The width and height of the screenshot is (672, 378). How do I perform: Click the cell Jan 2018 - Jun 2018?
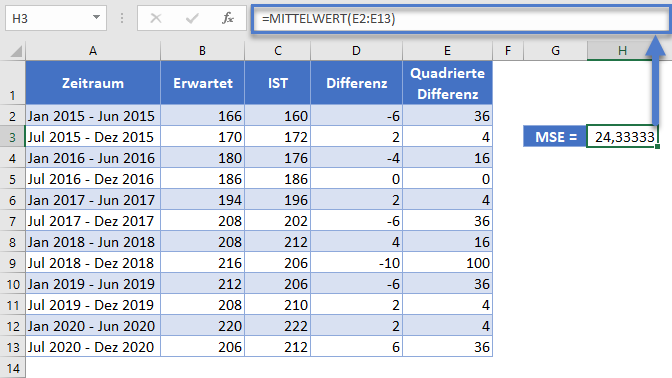click(93, 242)
